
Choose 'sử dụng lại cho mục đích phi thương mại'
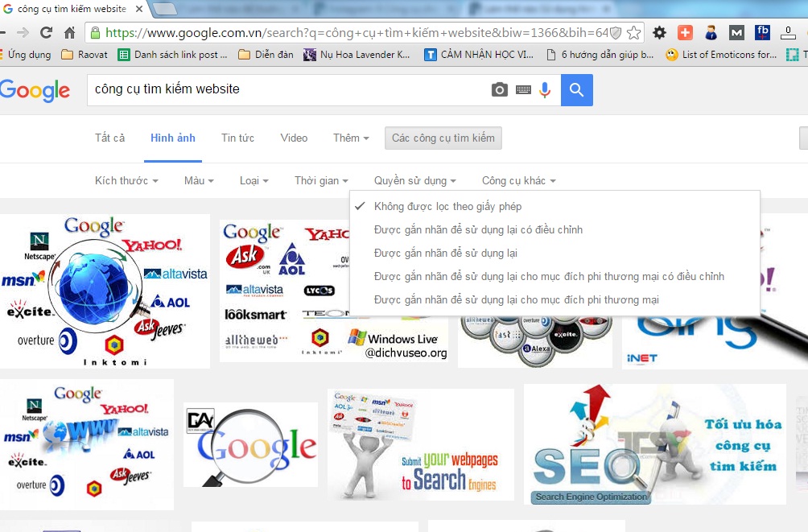554,300
